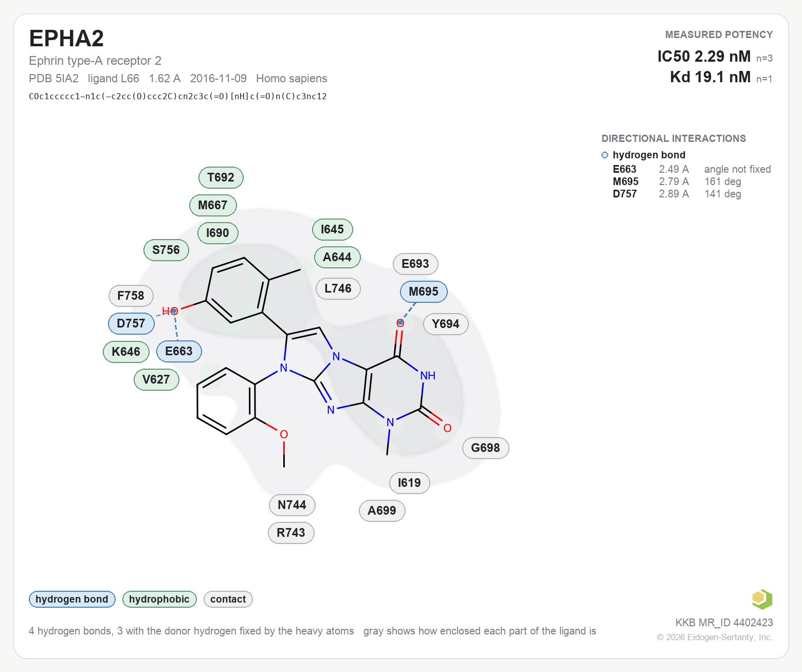Click the A644 residue bubble
This screenshot has height=672, width=802.
click(x=337, y=257)
